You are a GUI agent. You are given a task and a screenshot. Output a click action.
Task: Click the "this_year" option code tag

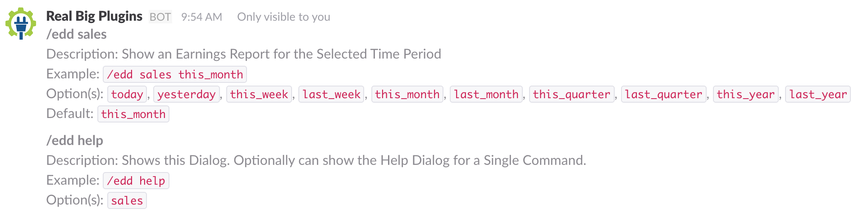point(745,94)
